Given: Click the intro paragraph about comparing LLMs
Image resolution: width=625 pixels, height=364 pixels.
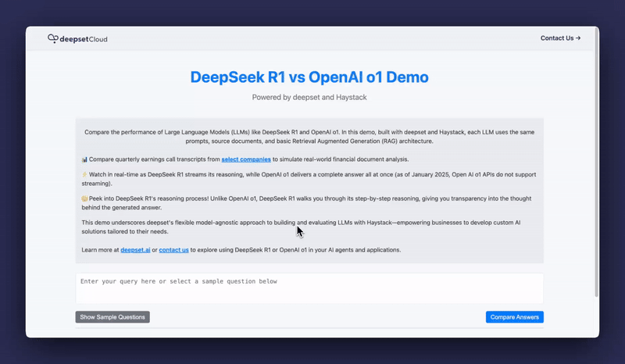Looking at the screenshot, I should click(x=309, y=137).
